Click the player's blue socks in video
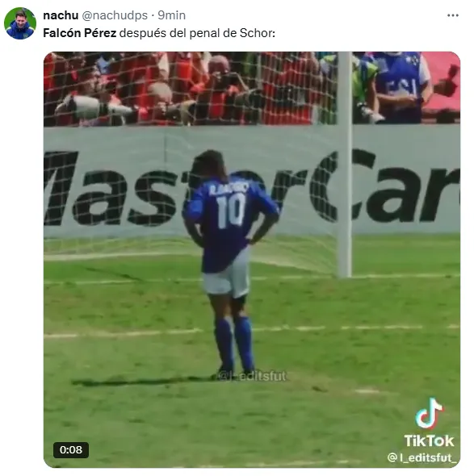 pos(234,341)
